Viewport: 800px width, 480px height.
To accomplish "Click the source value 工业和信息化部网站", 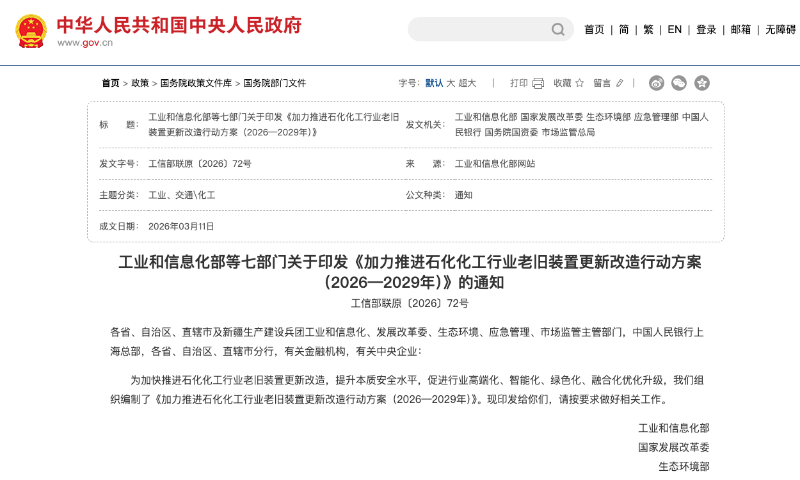I will pyautogui.click(x=495, y=164).
